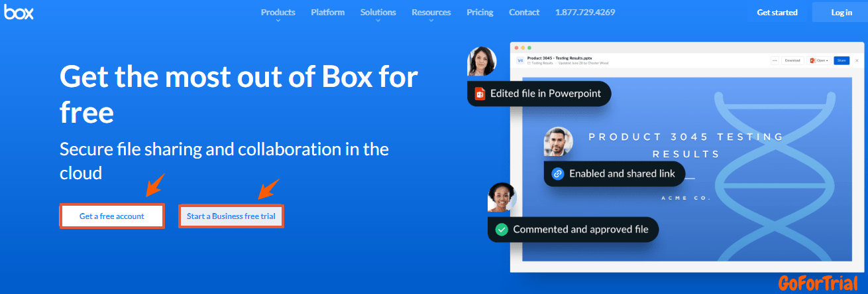The height and width of the screenshot is (294, 868).
Task: Click the V4 version badge in the preview window
Action: [520, 60]
